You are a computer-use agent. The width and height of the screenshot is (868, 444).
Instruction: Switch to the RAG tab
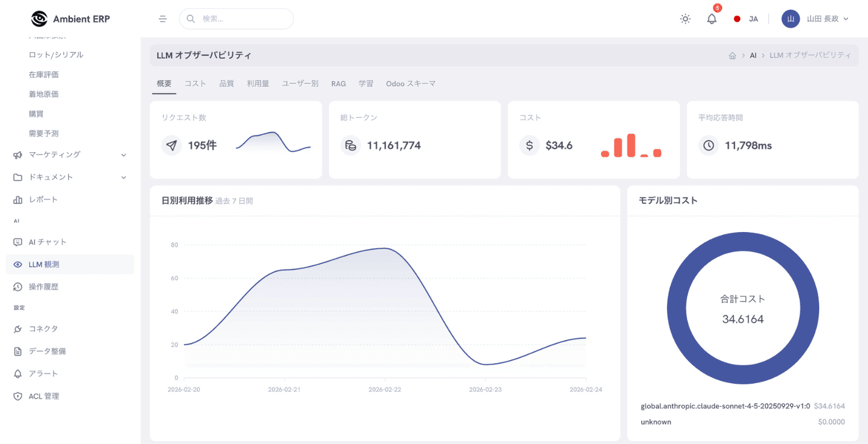coord(338,83)
